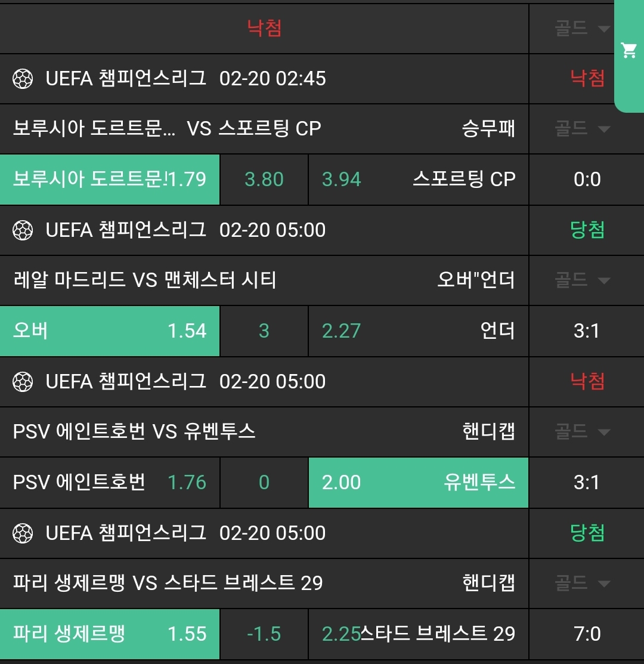Open 골드 dropdown in Paris match row
644x664 pixels.
(x=582, y=583)
